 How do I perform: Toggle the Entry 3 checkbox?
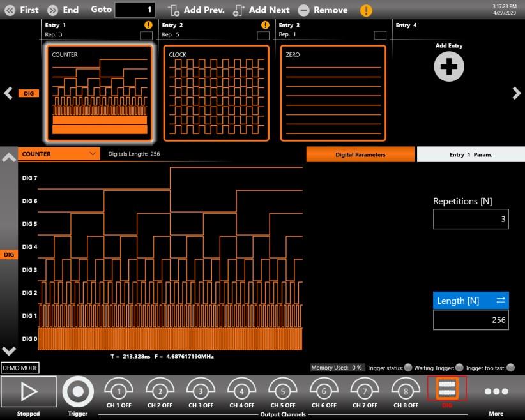point(379,35)
